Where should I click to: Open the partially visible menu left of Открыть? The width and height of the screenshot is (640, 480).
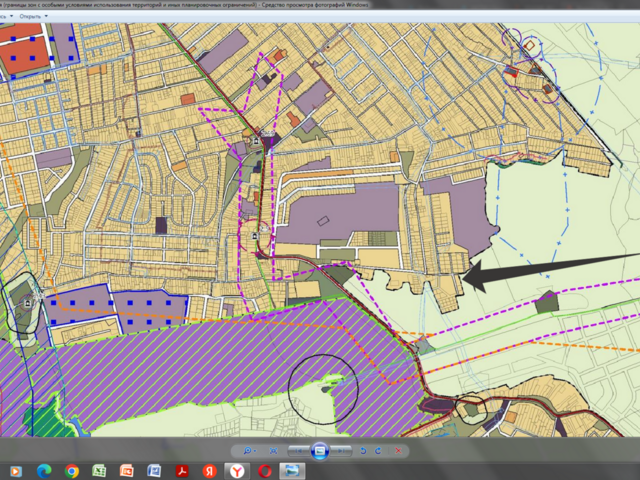pyautogui.click(x=6, y=17)
